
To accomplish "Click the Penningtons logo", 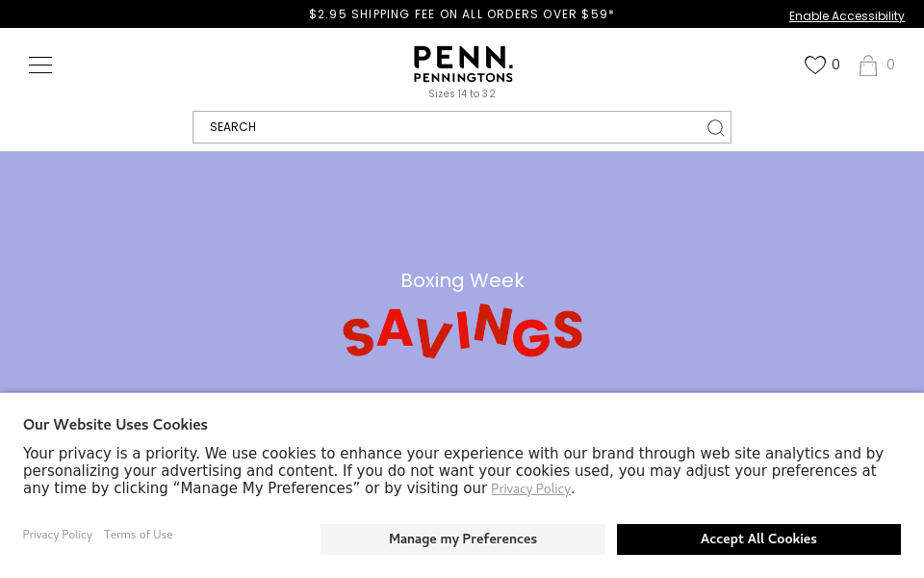I will tap(462, 64).
